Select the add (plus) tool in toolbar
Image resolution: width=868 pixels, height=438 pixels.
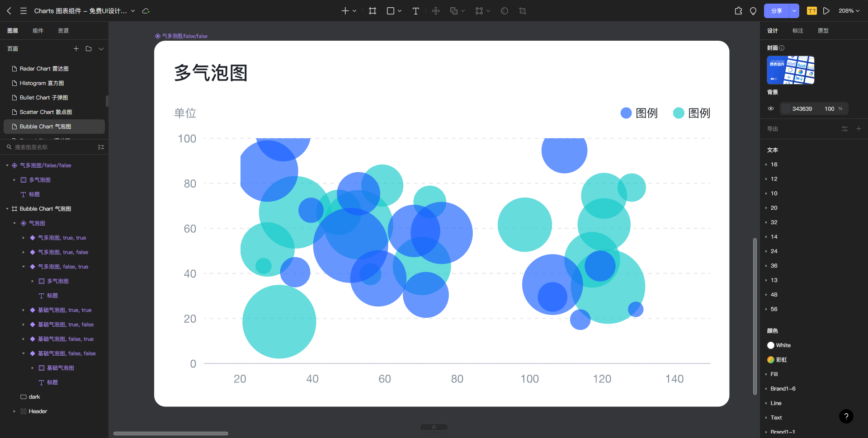click(x=345, y=11)
